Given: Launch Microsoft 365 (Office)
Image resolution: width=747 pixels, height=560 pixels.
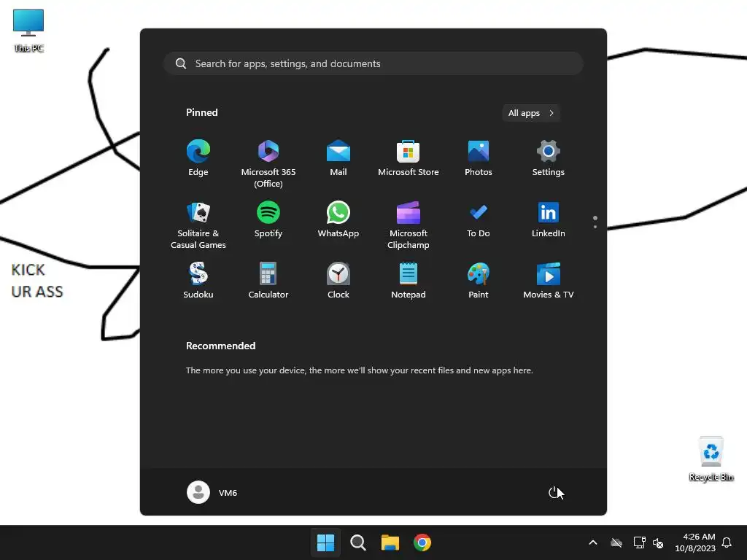Looking at the screenshot, I should [268, 164].
